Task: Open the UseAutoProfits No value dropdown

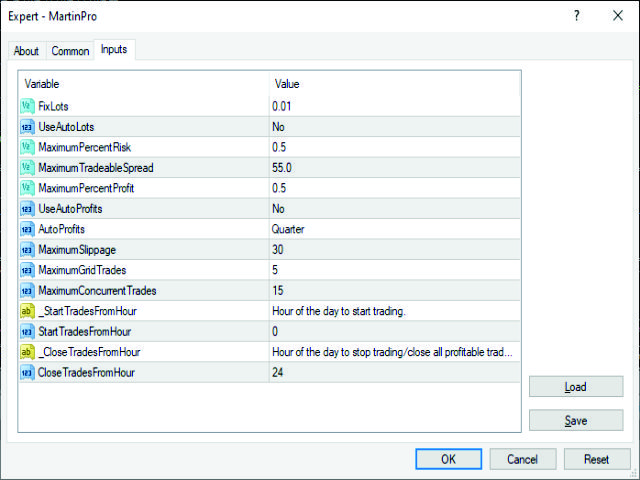Action: tap(395, 209)
